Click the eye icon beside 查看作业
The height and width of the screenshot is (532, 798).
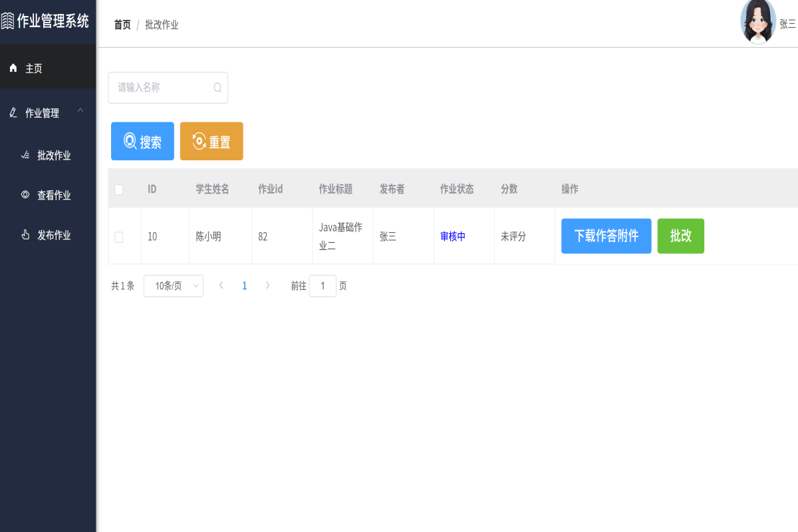25,195
